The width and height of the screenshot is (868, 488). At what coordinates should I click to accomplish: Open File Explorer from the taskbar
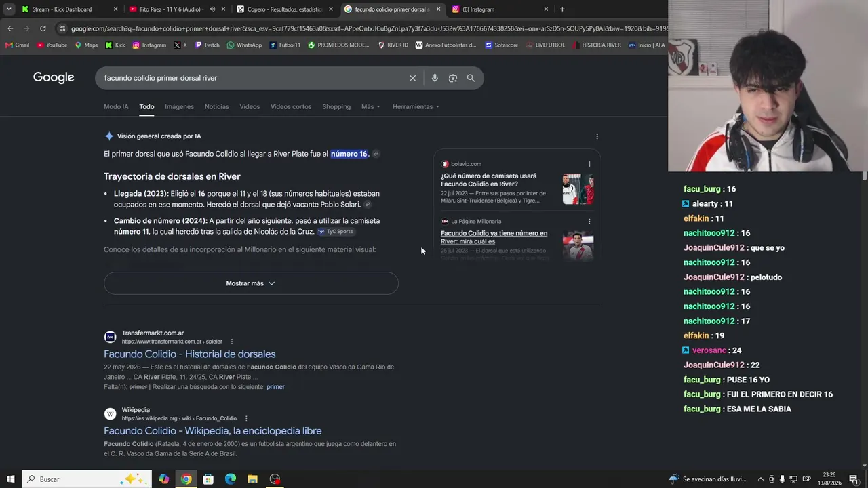pos(252,479)
